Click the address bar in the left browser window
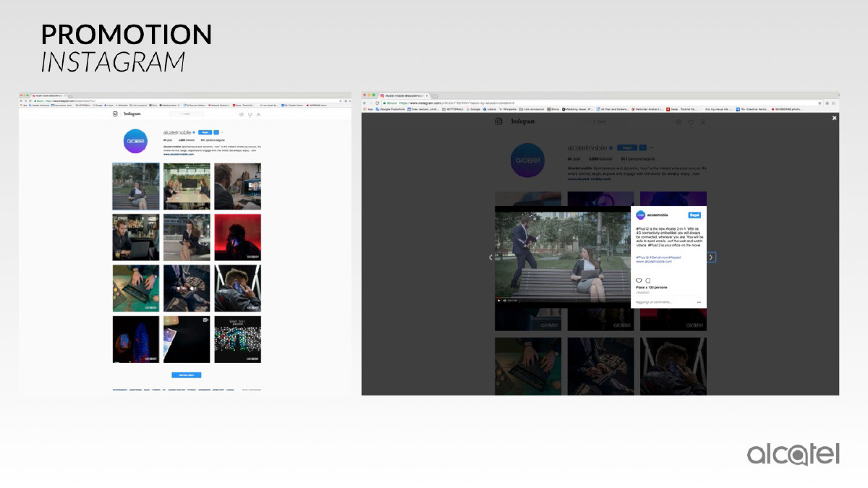868x488 pixels. click(x=187, y=101)
